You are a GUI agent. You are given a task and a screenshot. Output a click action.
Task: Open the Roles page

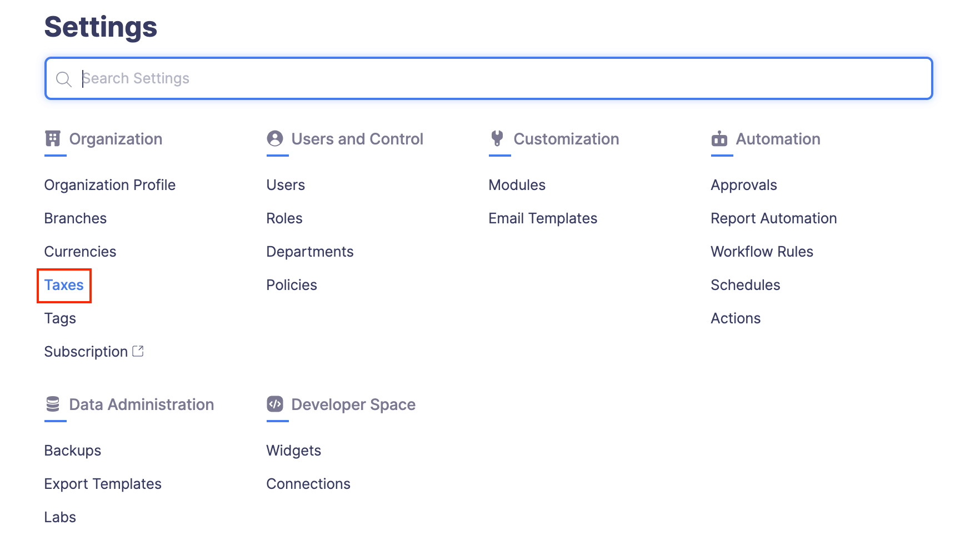click(284, 218)
